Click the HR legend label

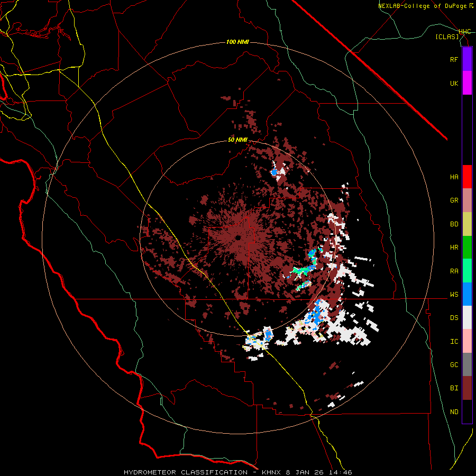454,248
